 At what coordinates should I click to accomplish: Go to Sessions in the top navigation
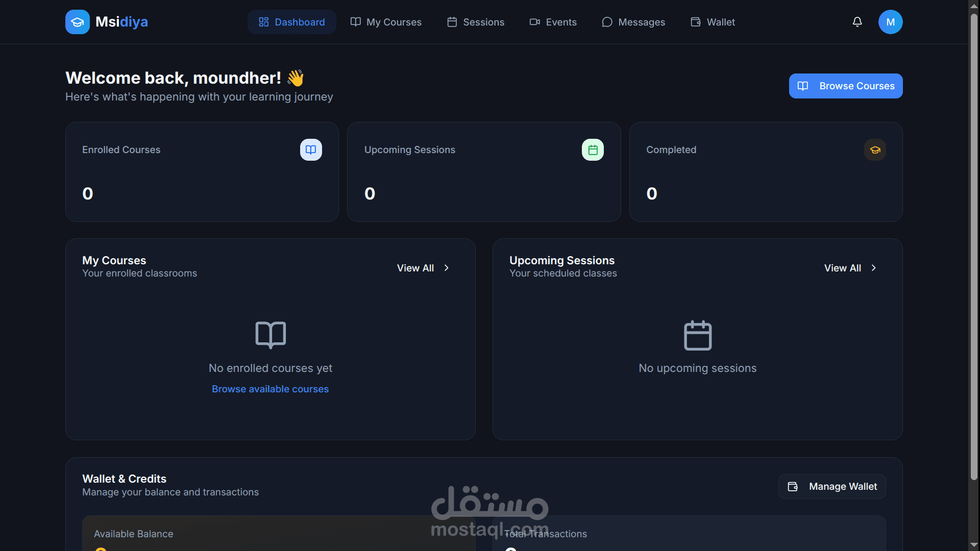(476, 22)
